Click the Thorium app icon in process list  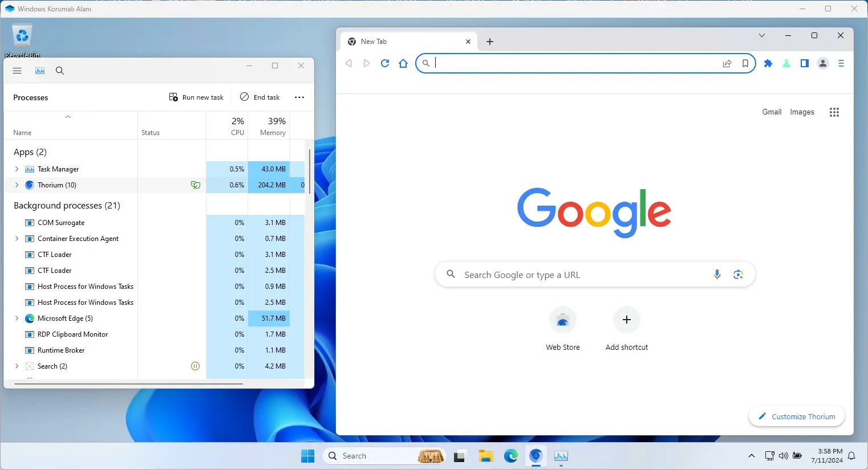point(30,185)
